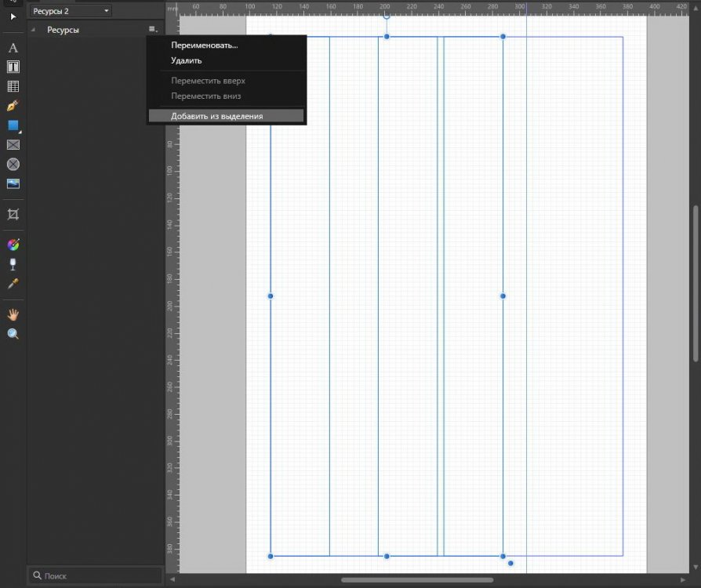Select the View hand tool
This screenshot has width=701, height=588.
point(13,314)
